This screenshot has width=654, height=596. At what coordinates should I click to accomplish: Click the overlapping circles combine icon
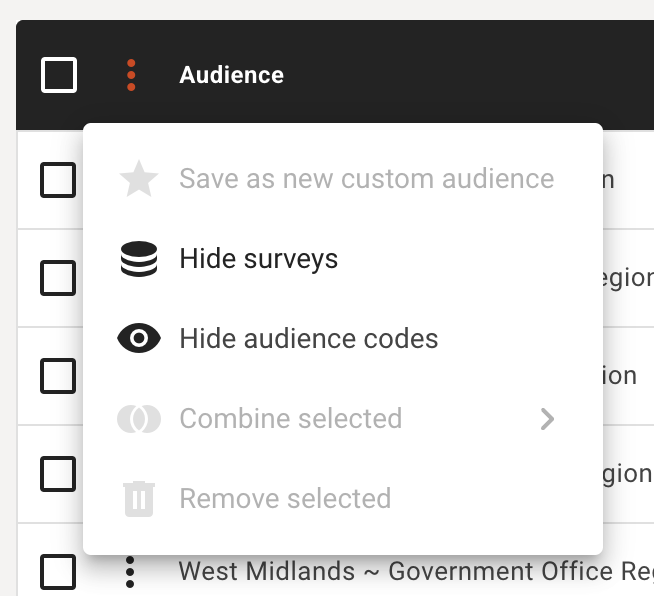tap(139, 419)
